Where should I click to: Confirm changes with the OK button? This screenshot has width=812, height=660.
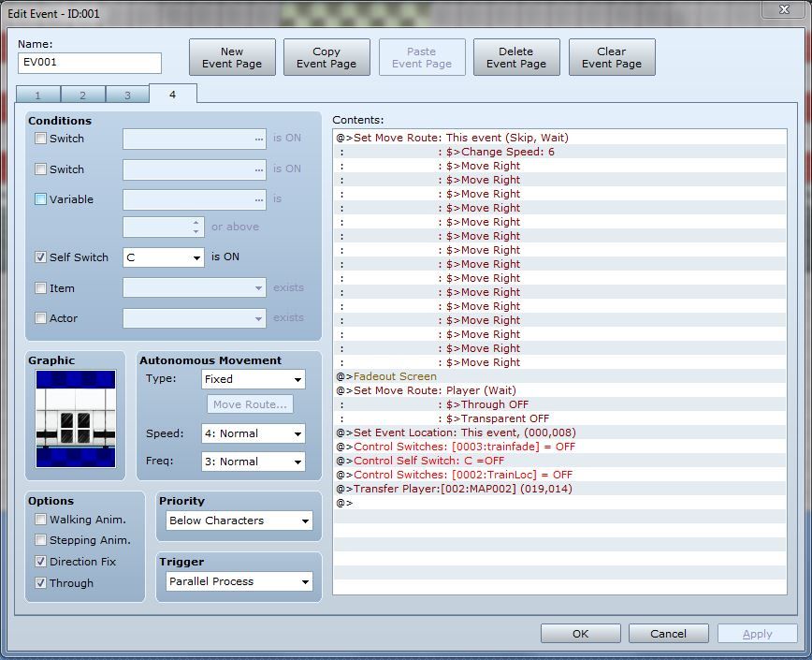580,634
